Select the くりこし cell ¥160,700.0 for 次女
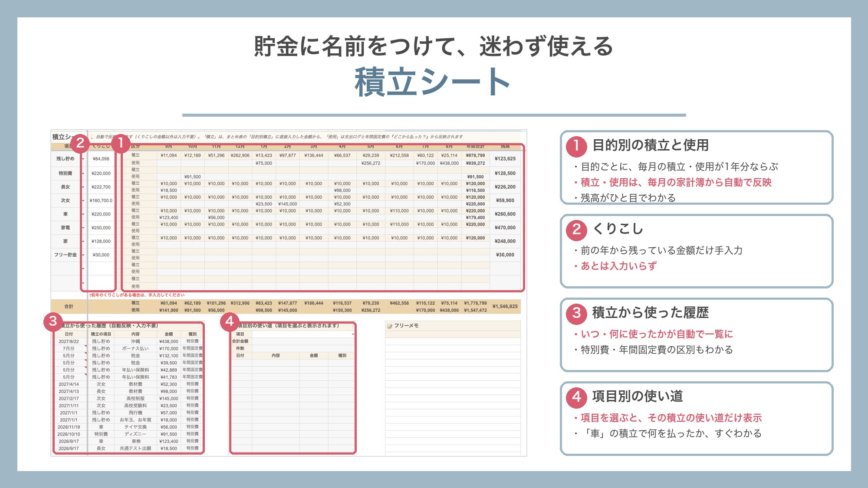The width and height of the screenshot is (868, 488). pyautogui.click(x=101, y=200)
